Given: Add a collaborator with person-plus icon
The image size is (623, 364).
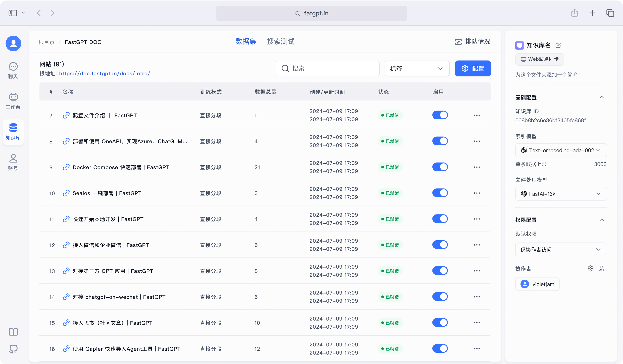Looking at the screenshot, I should [602, 268].
